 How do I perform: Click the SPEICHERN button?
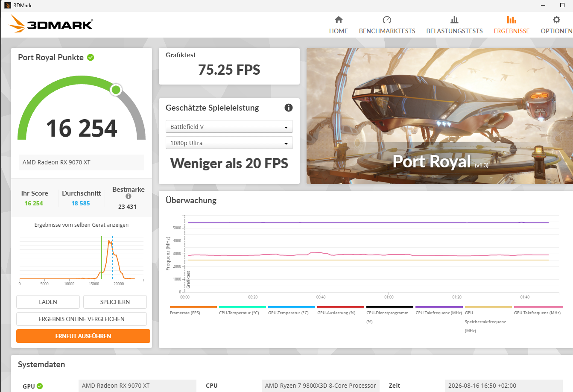coord(115,302)
